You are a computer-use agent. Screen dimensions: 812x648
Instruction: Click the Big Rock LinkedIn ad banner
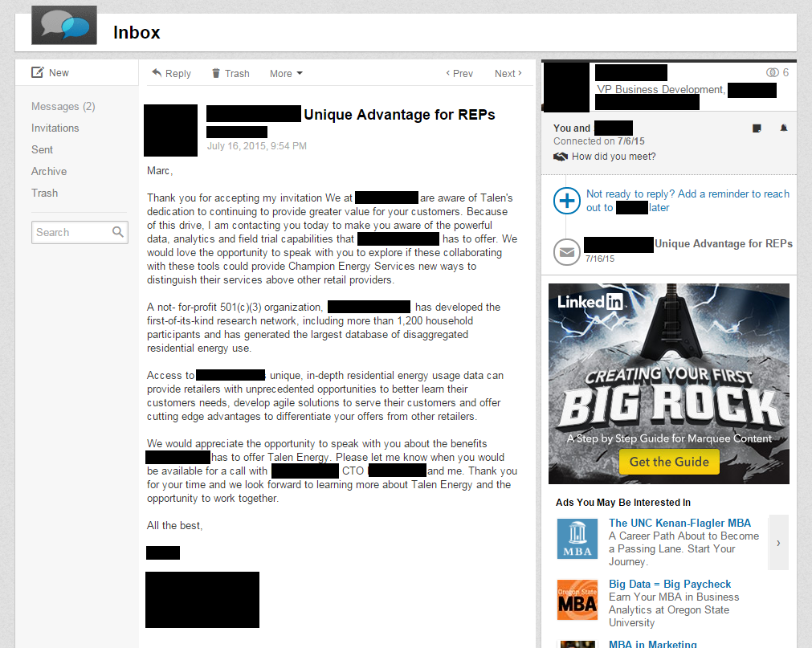(x=669, y=384)
